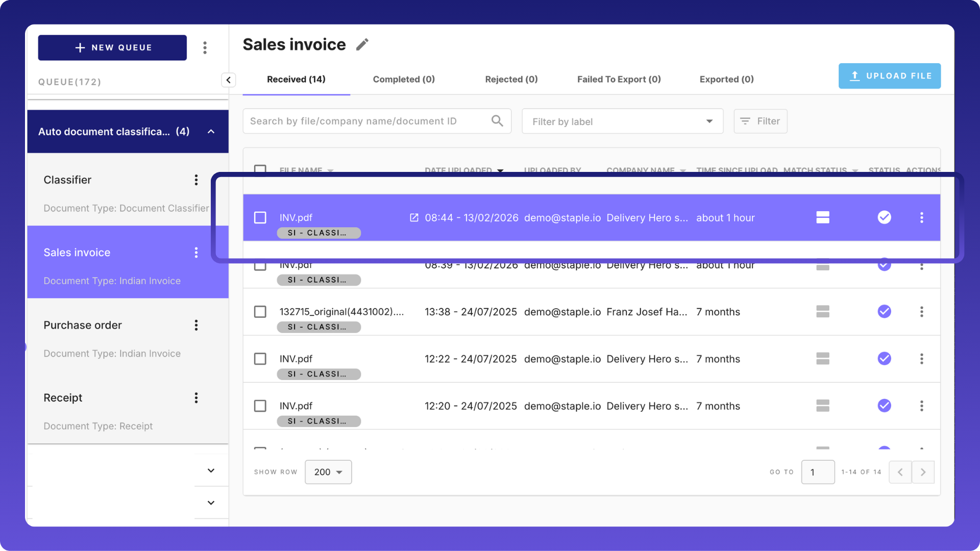This screenshot has width=980, height=551.
Task: Click the date 08:44 - 13/02/2026
Action: click(472, 218)
